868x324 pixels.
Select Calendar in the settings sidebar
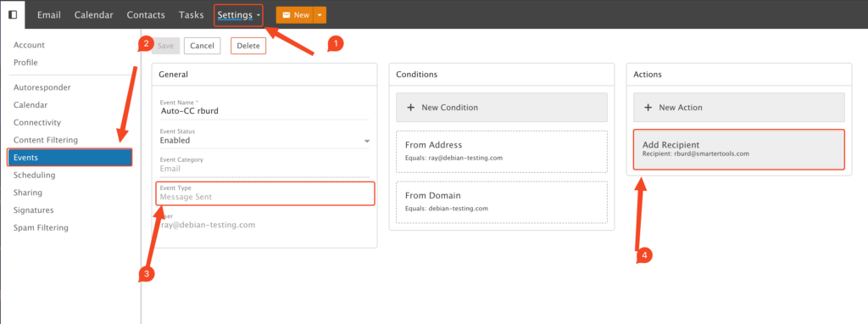[x=31, y=104]
